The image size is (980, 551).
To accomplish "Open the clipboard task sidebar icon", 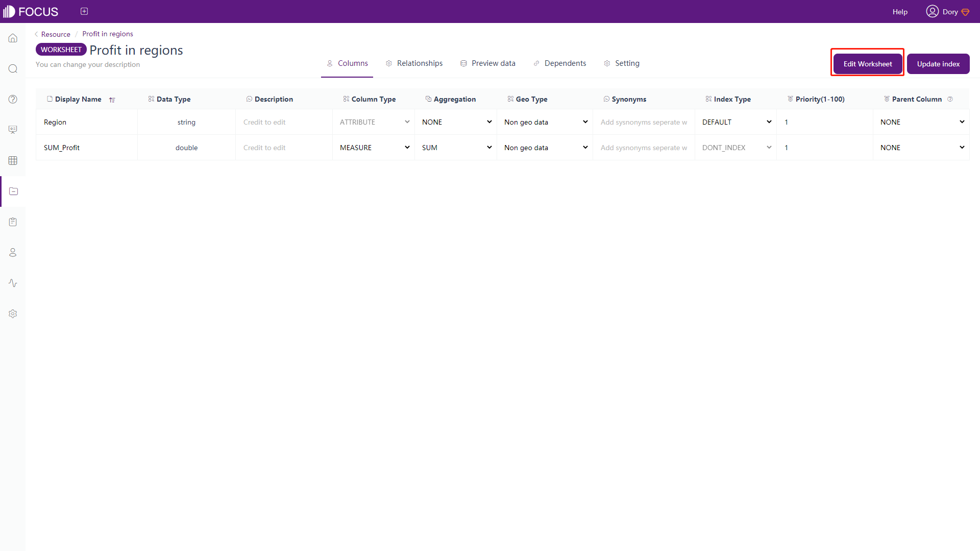I will [x=13, y=222].
